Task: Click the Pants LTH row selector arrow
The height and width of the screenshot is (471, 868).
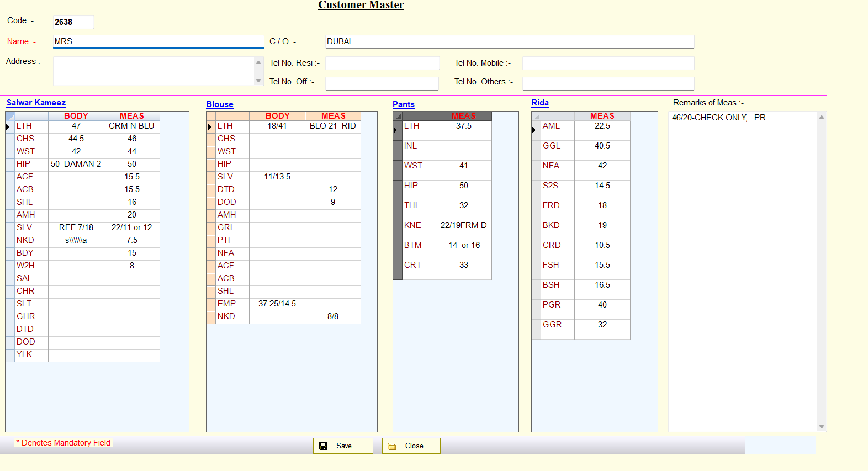Action: coord(395,130)
